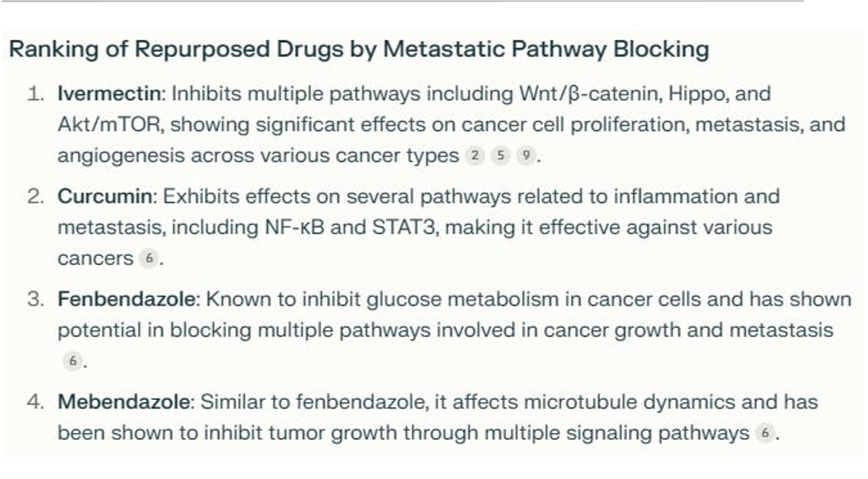This screenshot has height=479, width=868.
Task: Click list number 4 marker
Action: click(x=35, y=402)
